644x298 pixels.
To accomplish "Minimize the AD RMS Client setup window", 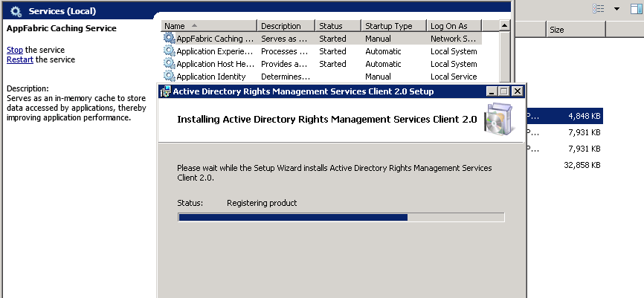I will coord(492,91).
